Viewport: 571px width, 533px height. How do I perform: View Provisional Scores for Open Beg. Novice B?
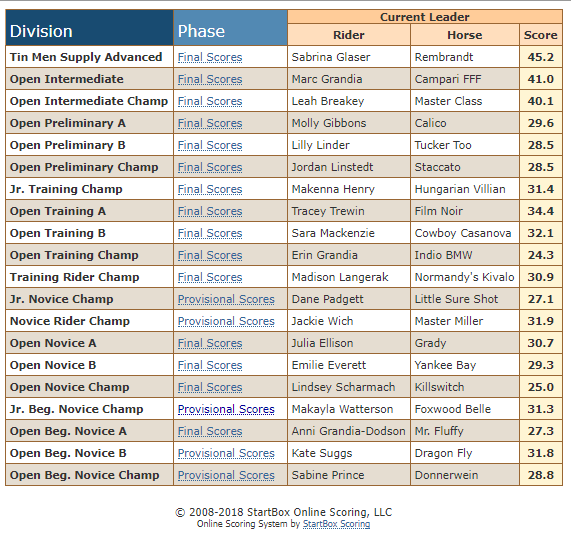coord(226,453)
